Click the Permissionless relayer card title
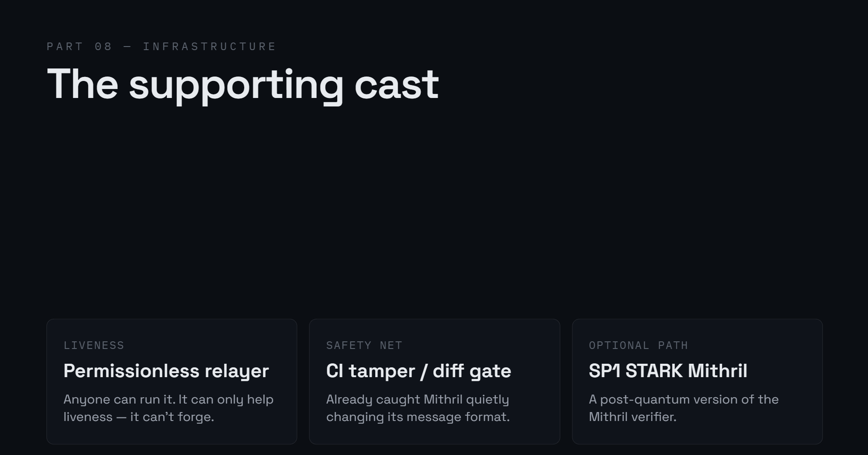Image resolution: width=868 pixels, height=455 pixels. (166, 371)
